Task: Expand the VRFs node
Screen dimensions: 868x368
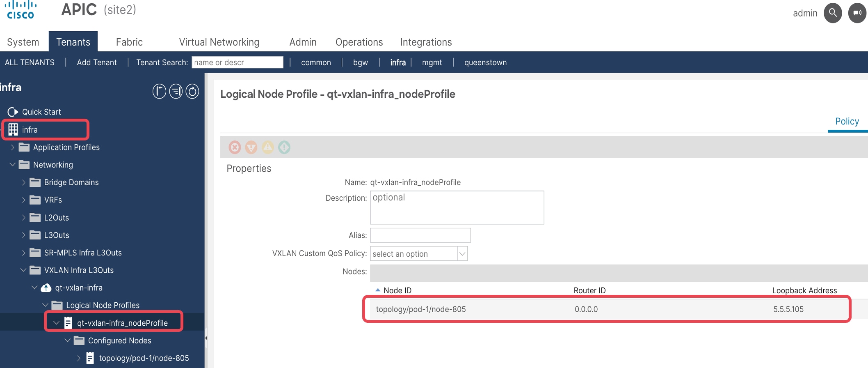Action: point(23,200)
